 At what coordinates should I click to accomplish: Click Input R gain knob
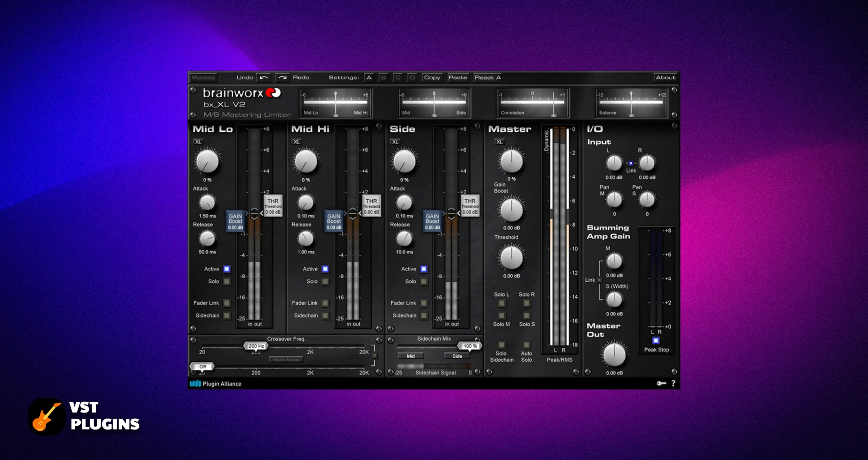[x=647, y=163]
